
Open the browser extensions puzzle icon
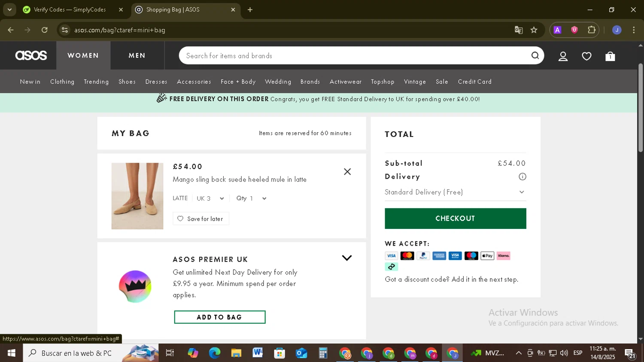(592, 30)
